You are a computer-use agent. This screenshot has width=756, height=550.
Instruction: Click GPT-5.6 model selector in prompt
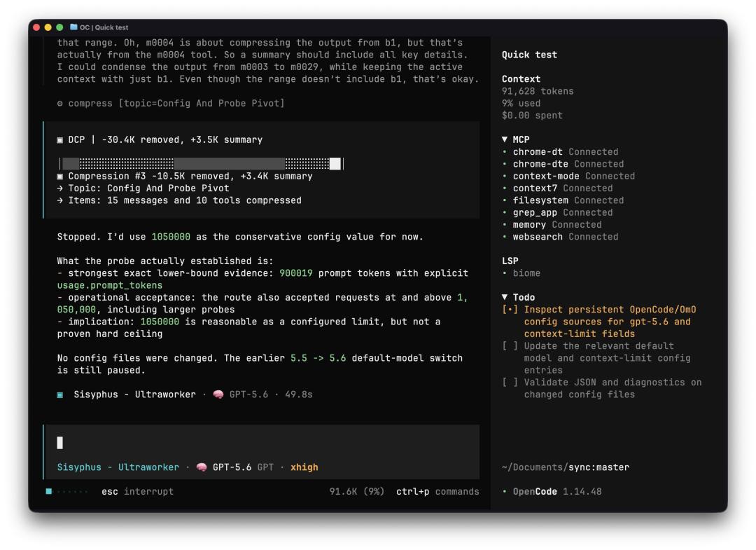pos(232,467)
